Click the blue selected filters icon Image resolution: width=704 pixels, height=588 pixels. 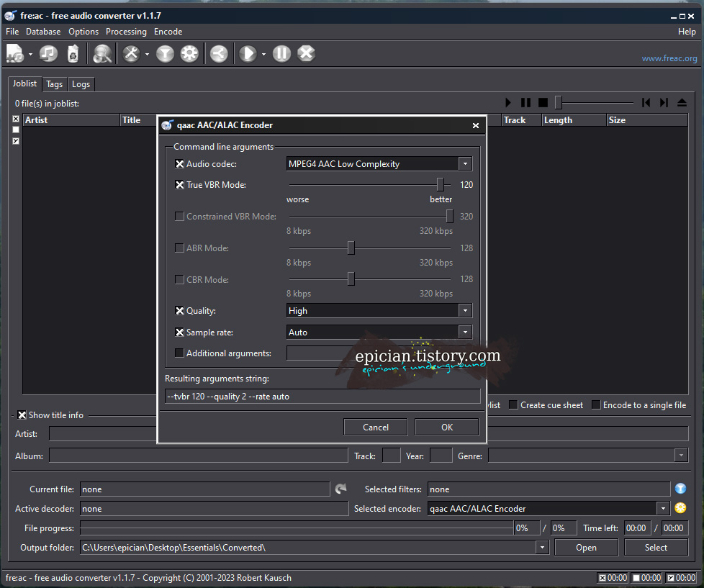(681, 489)
